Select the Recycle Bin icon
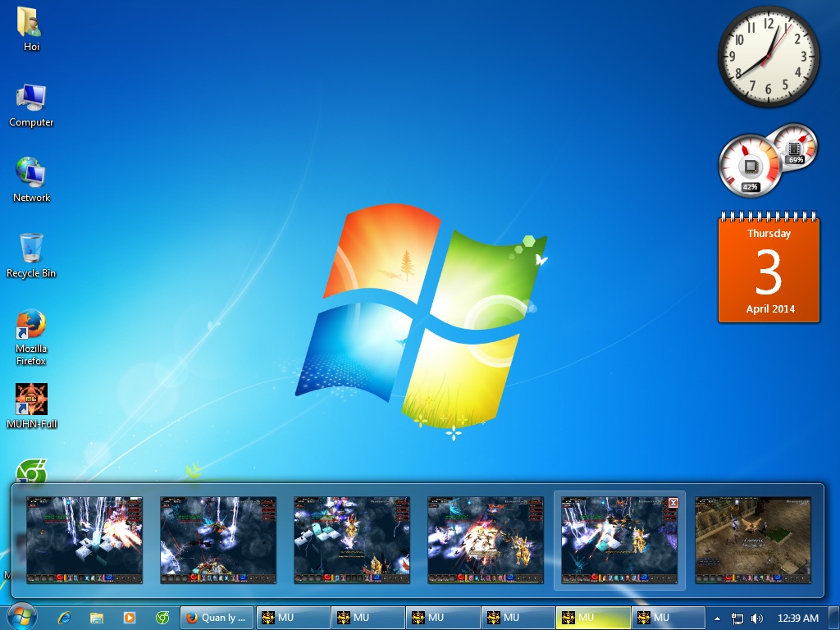The height and width of the screenshot is (630, 840). tap(31, 256)
